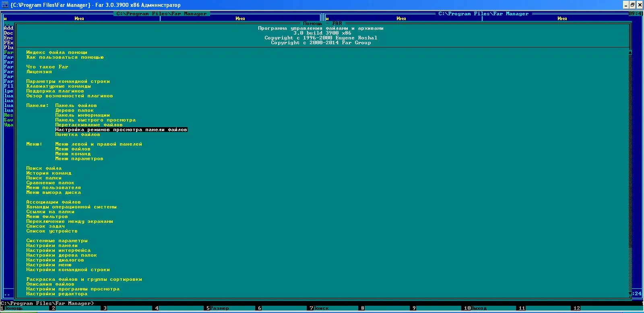Select highlighted "Настройка режимов просмотра панели файлов" link

click(x=121, y=130)
